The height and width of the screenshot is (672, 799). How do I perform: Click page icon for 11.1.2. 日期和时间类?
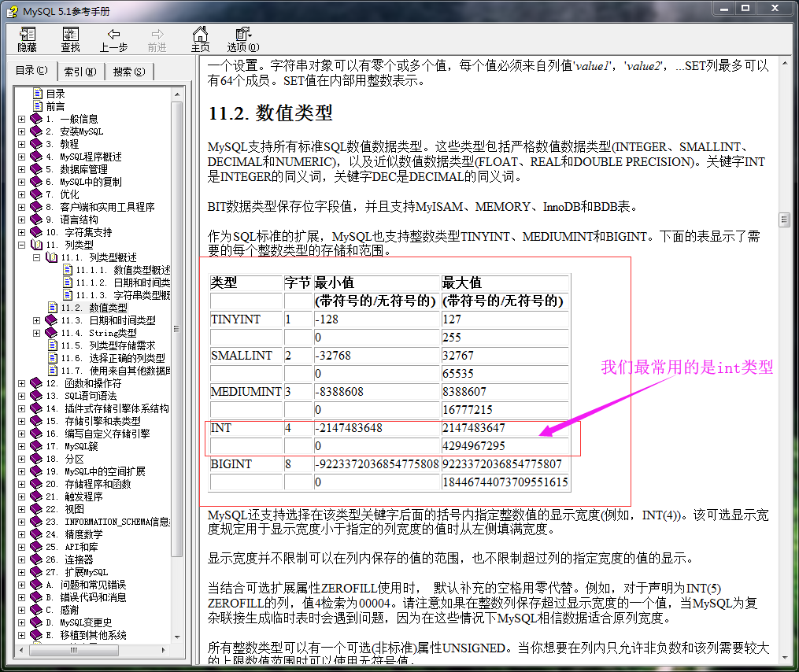tap(68, 282)
